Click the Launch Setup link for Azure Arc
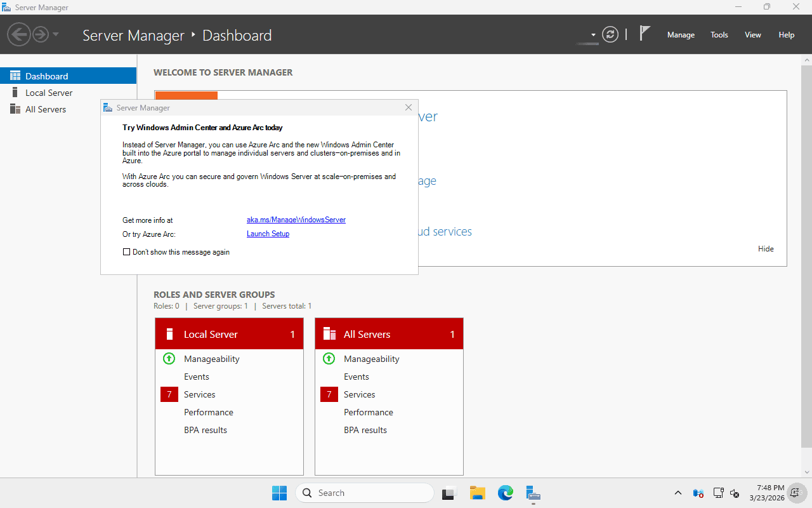This screenshot has width=812, height=508. [x=268, y=234]
